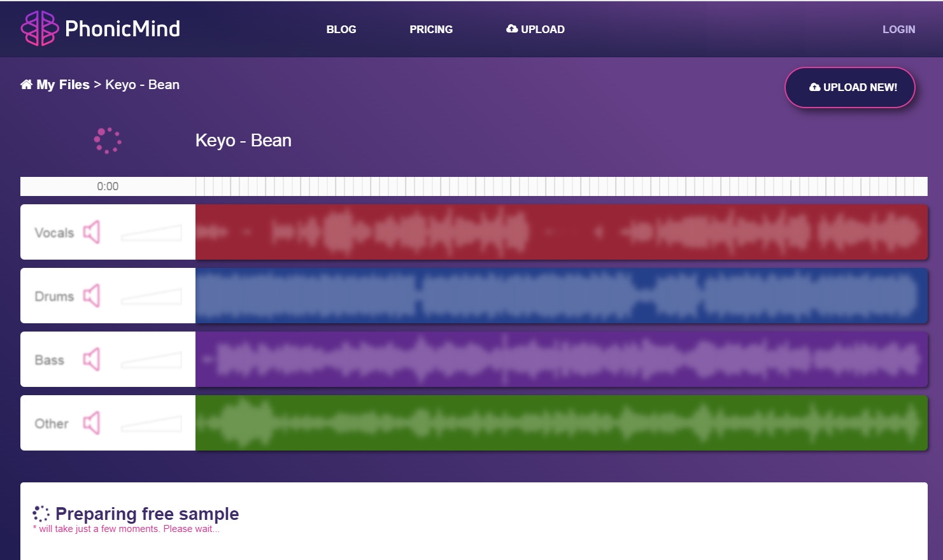943x560 pixels.
Task: Click the green Other waveform track
Action: [x=562, y=423]
